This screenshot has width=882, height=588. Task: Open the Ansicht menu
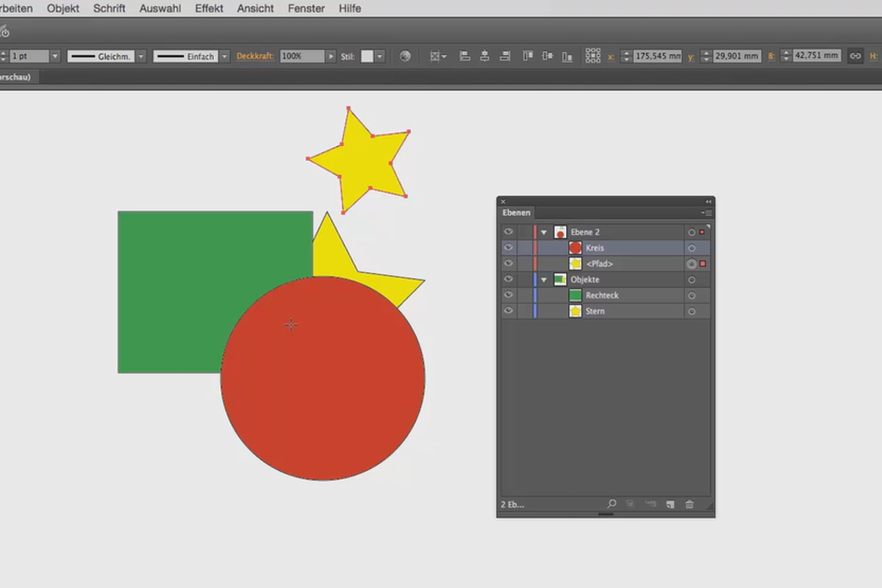[256, 9]
